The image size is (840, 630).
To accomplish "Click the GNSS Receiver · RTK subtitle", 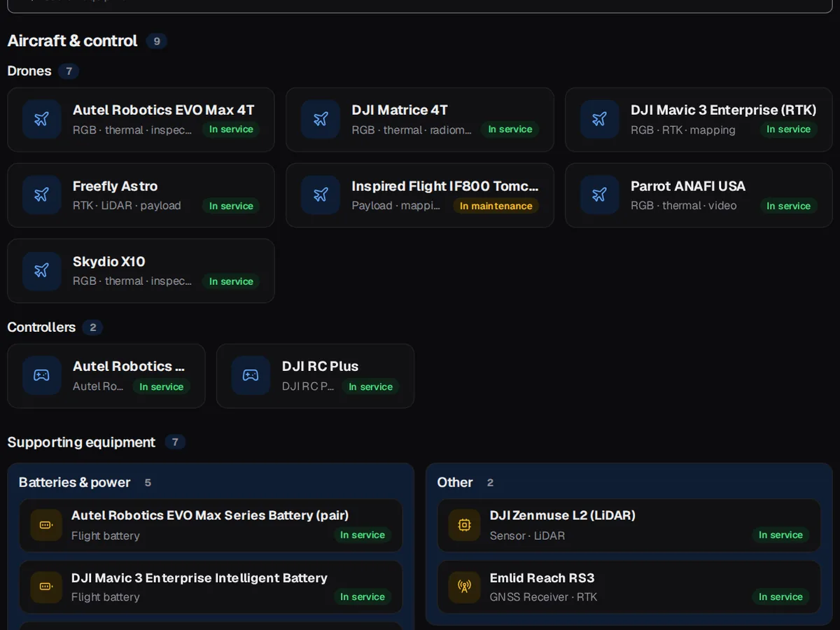I will 544,597.
